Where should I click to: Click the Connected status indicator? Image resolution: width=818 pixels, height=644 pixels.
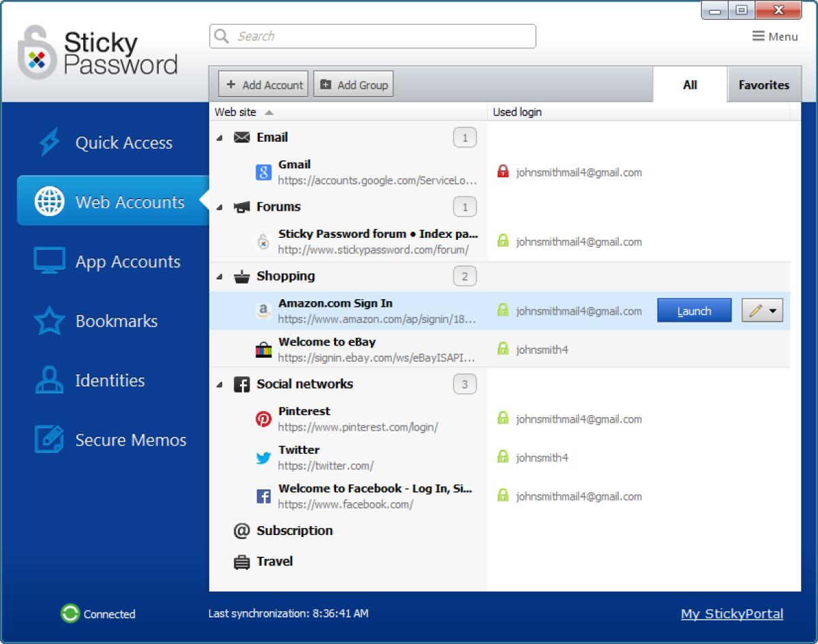[x=68, y=614]
